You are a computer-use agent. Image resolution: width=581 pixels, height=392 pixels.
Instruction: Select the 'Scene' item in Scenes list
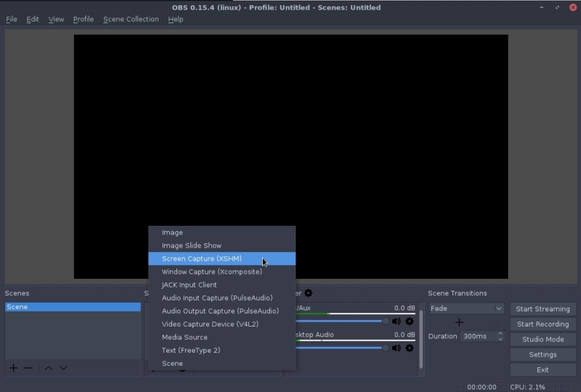pyautogui.click(x=73, y=307)
